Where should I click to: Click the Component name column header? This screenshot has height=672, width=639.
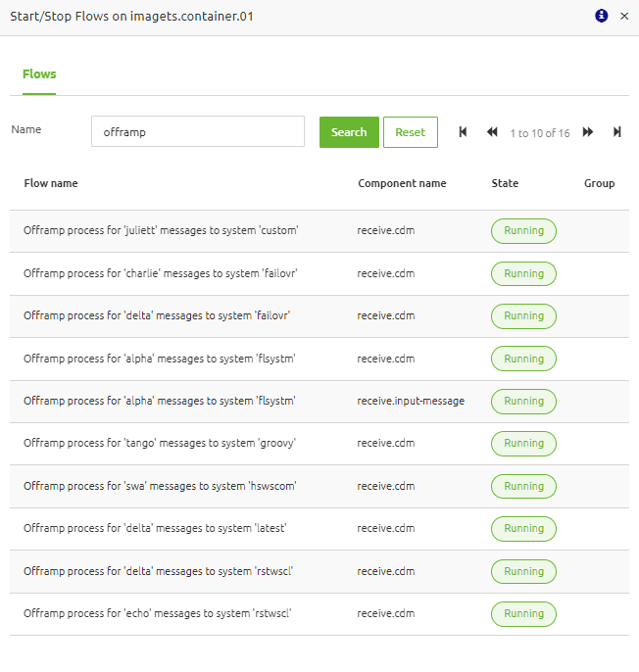point(402,183)
